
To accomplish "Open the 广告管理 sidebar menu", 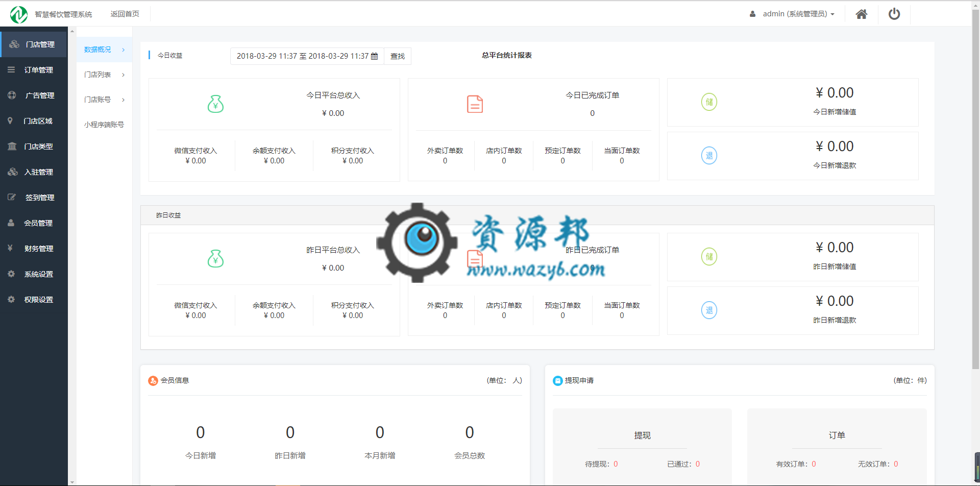I will pyautogui.click(x=34, y=95).
